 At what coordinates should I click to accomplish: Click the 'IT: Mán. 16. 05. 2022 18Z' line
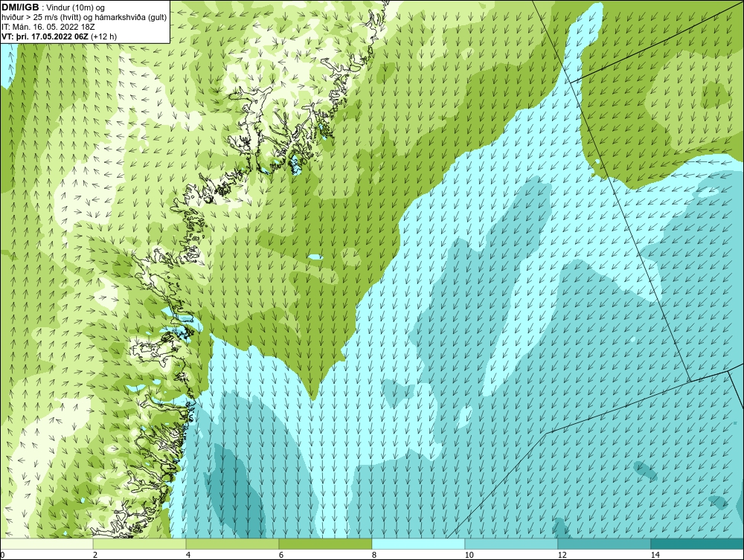coord(48,27)
